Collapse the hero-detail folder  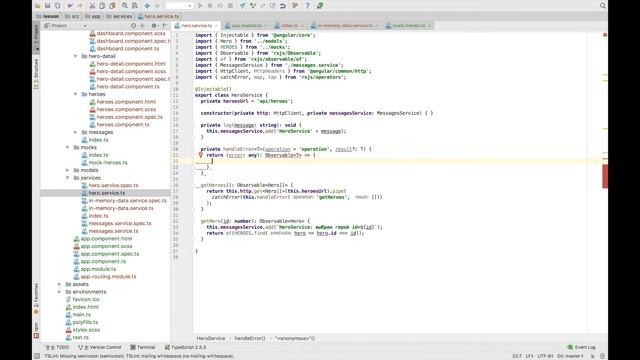coord(76,56)
